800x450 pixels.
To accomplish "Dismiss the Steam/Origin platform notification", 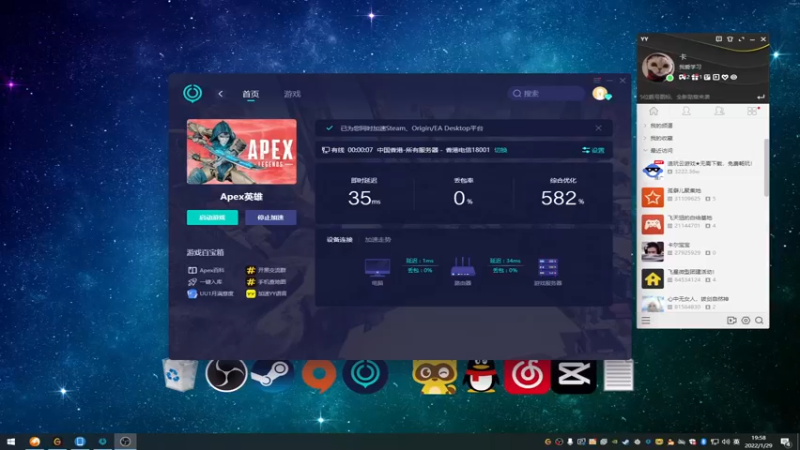I will click(598, 128).
